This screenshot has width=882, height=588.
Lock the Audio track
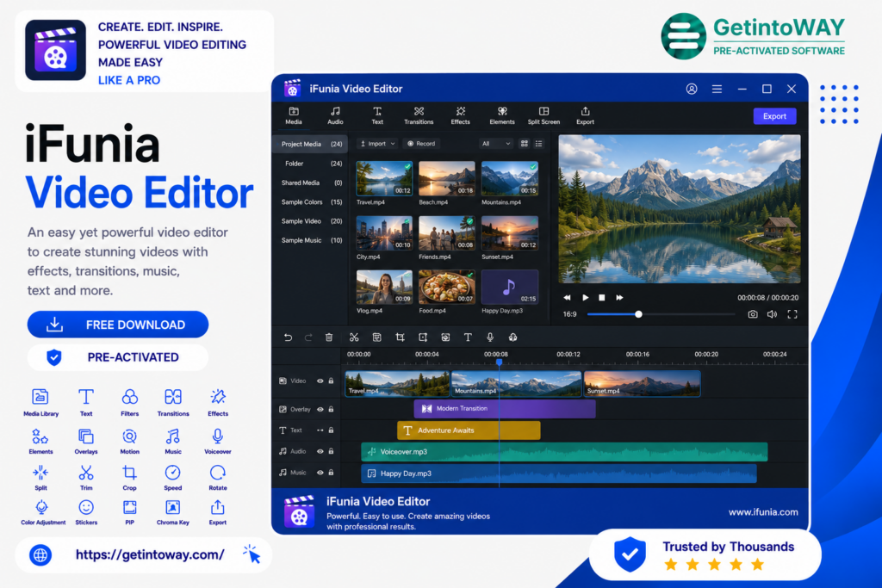(x=332, y=451)
